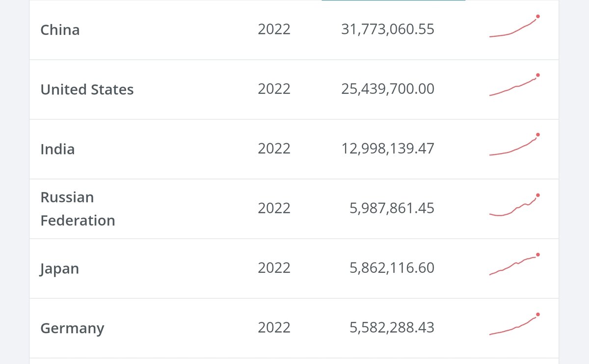The width and height of the screenshot is (589, 364).
Task: Select the 12,998,139.47 value cell
Action: coord(388,149)
